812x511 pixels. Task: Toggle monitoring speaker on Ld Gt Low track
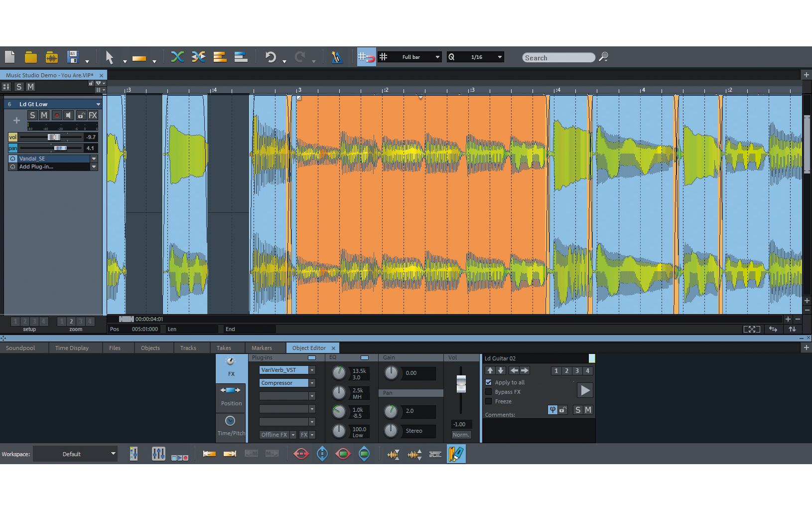pyautogui.click(x=69, y=115)
